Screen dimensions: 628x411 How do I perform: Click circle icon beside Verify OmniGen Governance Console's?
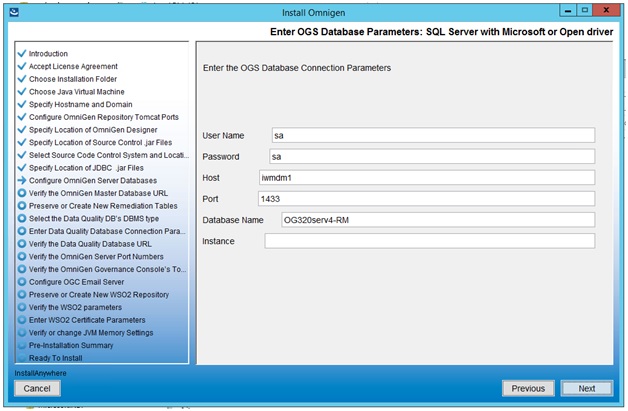22,269
